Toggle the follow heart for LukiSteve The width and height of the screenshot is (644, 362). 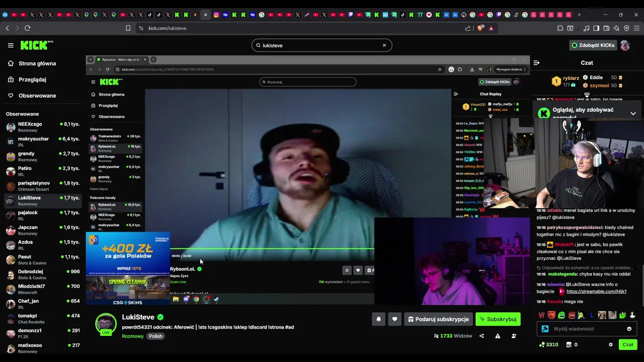click(394, 319)
